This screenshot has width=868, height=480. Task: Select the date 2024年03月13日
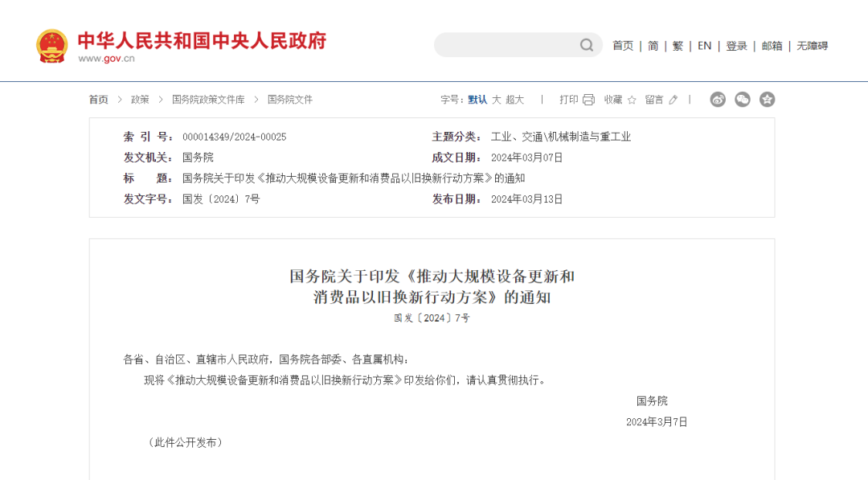526,199
